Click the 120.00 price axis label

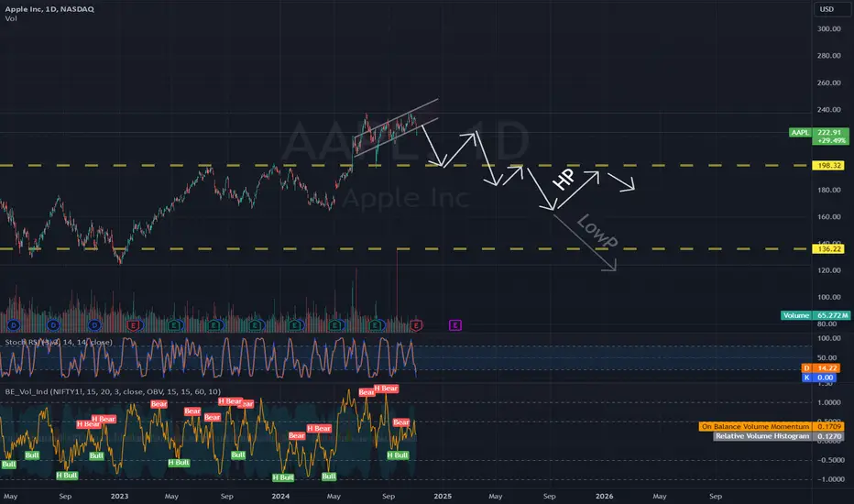pyautogui.click(x=829, y=270)
